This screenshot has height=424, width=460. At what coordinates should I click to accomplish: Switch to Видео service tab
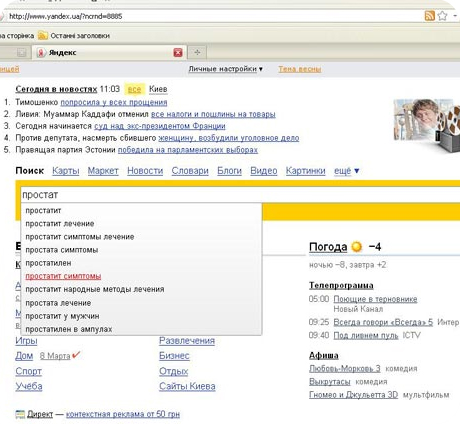point(264,171)
